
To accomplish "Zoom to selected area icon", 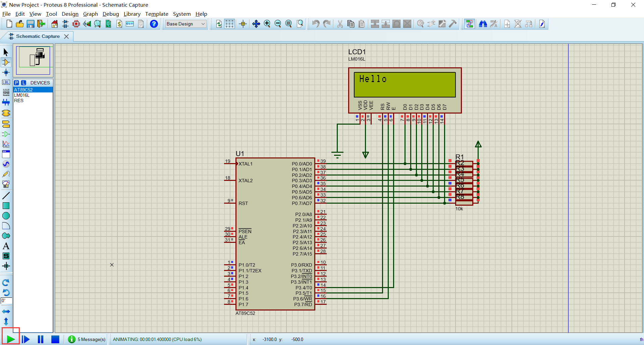I will [300, 24].
